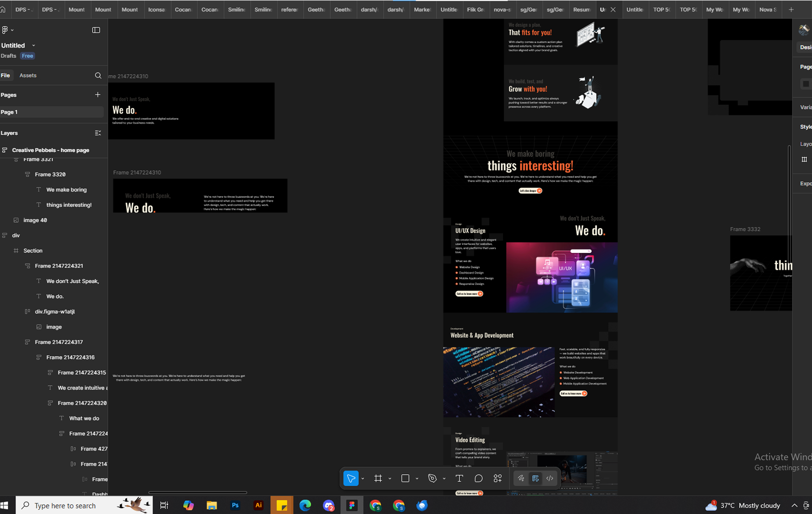Switch to the Assets tab
The image size is (812, 514).
(28, 75)
